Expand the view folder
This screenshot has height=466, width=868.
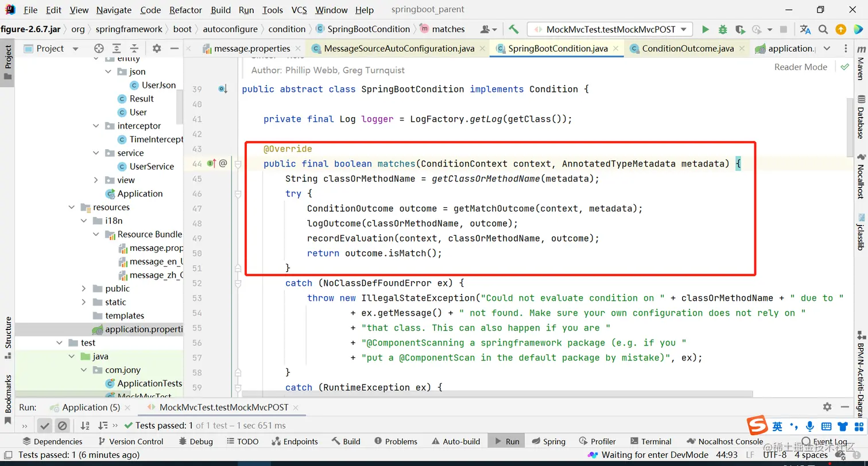click(x=96, y=180)
